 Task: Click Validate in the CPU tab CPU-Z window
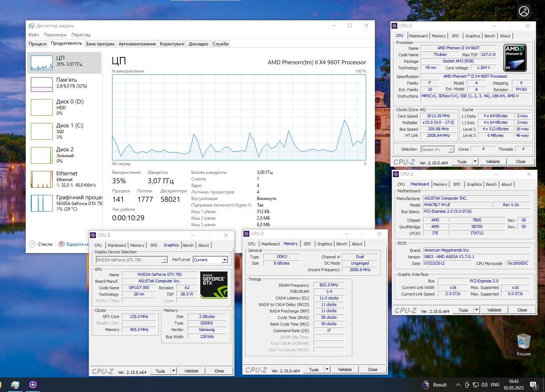493,162
